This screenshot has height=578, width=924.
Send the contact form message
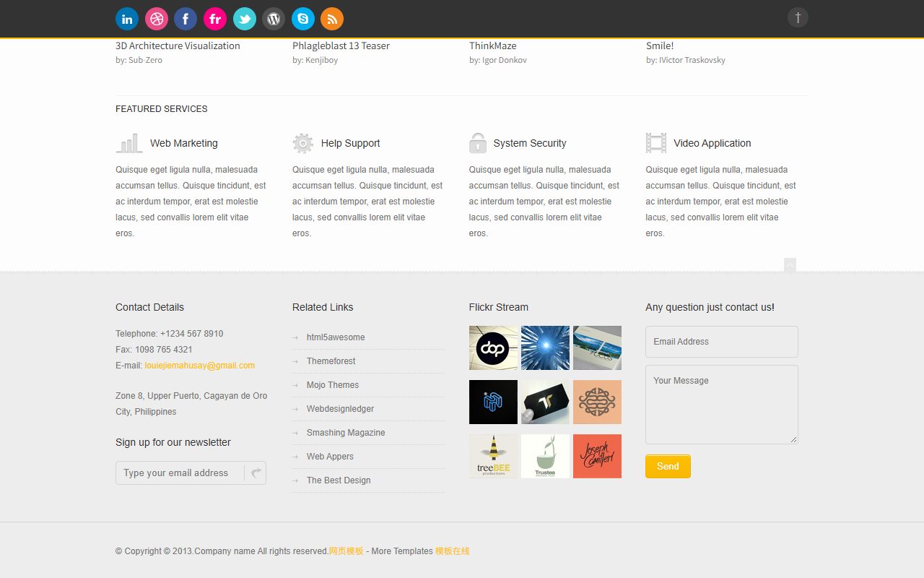tap(668, 466)
